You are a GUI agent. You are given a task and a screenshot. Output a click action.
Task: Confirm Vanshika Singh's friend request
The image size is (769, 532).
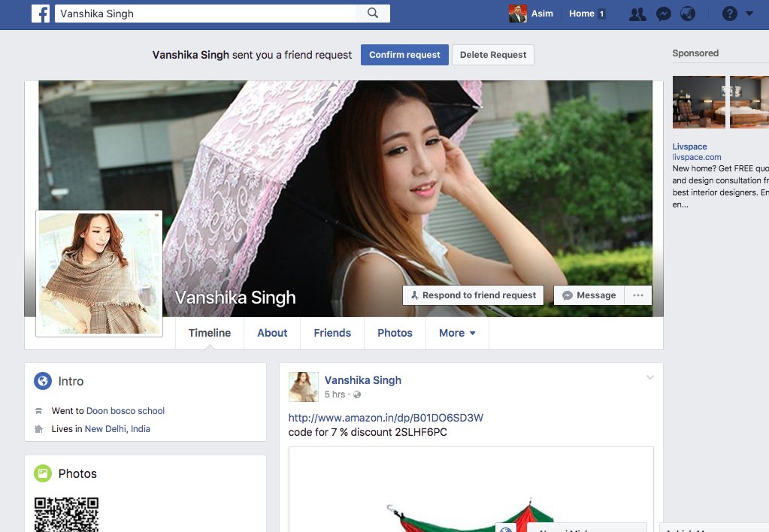(404, 55)
